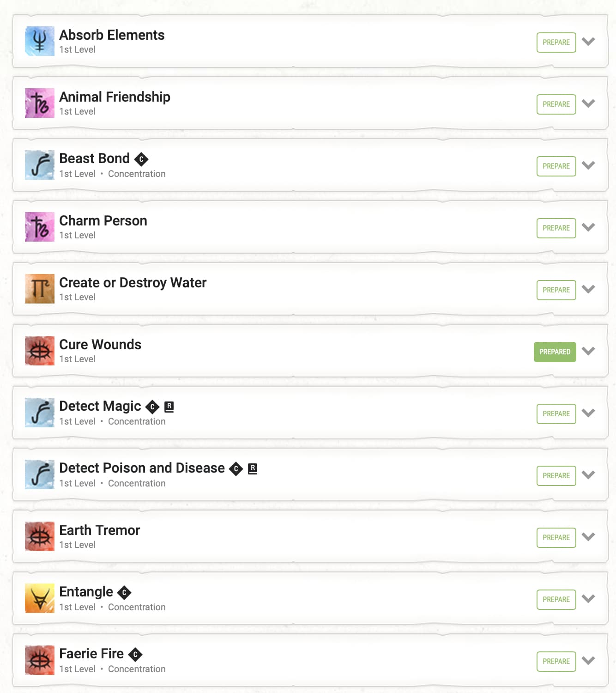Expand the Earth Tremor details chevron
Image resolution: width=616 pixels, height=693 pixels.
coord(588,536)
